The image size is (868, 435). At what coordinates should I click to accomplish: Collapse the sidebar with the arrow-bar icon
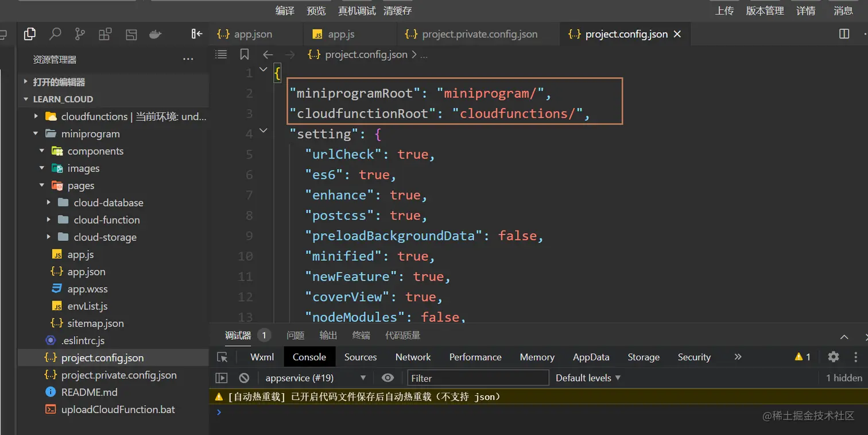point(197,34)
